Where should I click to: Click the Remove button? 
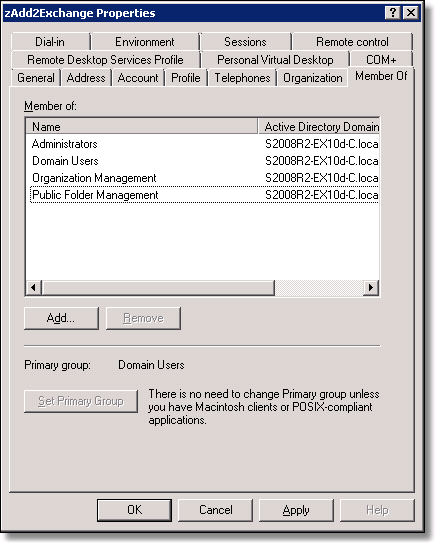pos(143,318)
